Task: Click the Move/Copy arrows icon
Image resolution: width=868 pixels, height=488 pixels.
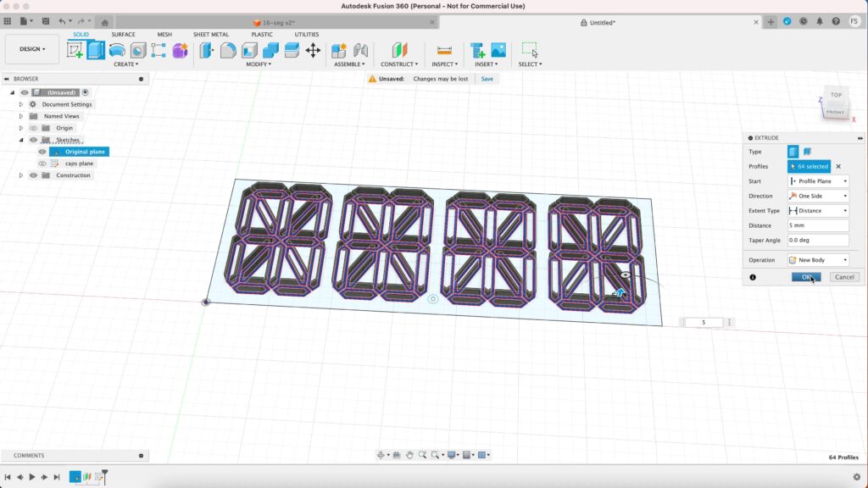Action: [x=313, y=50]
